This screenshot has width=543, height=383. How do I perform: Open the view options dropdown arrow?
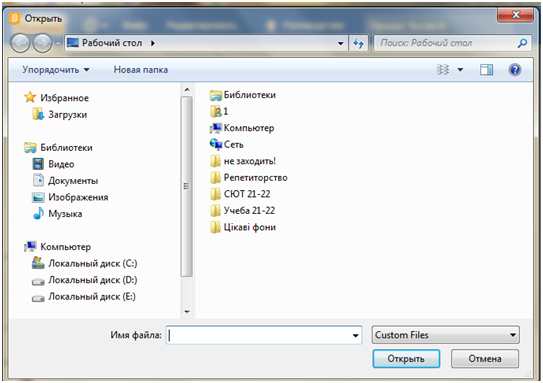[x=460, y=70]
